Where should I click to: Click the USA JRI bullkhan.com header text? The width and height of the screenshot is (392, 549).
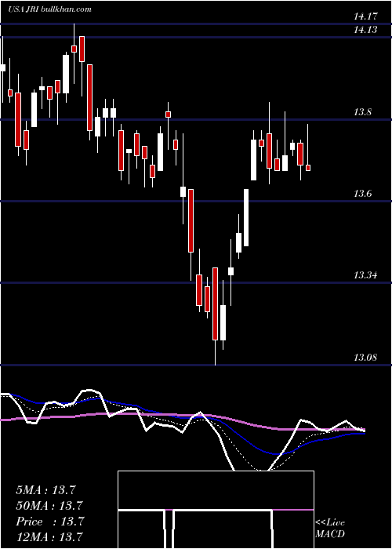coord(49,9)
